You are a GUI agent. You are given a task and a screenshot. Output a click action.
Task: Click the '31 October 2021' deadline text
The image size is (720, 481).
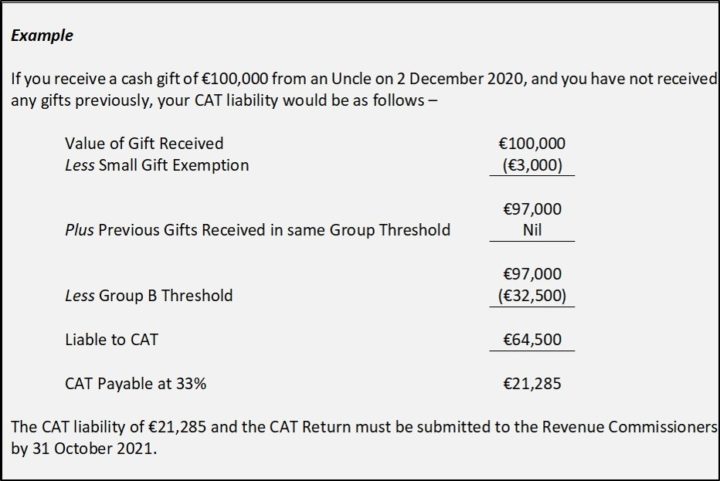(x=92, y=448)
